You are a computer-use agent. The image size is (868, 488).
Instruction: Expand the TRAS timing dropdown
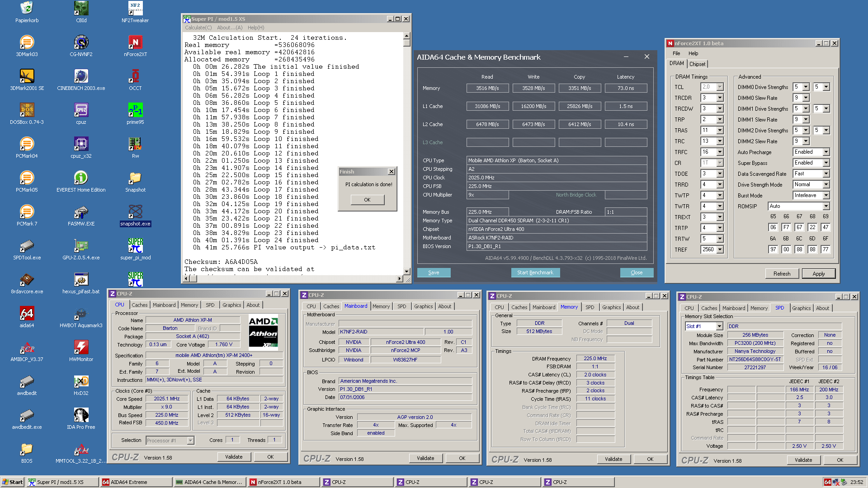pyautogui.click(x=720, y=131)
